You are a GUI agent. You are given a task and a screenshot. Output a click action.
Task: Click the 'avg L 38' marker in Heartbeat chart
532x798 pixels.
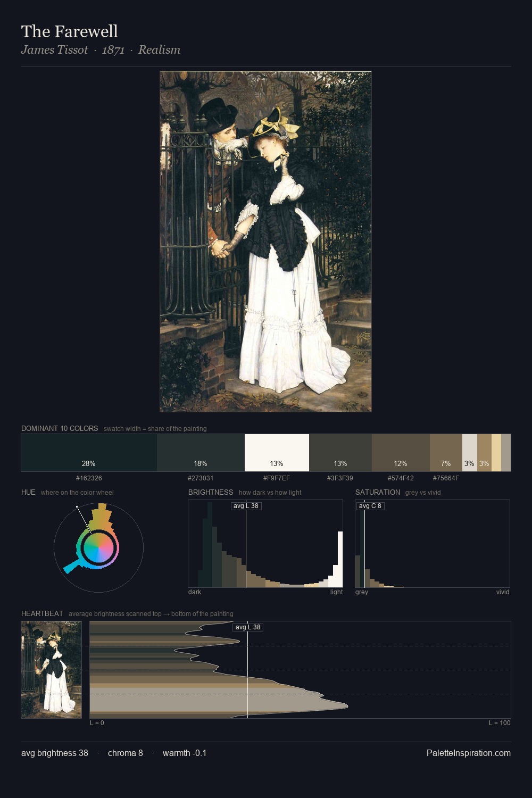[248, 627]
